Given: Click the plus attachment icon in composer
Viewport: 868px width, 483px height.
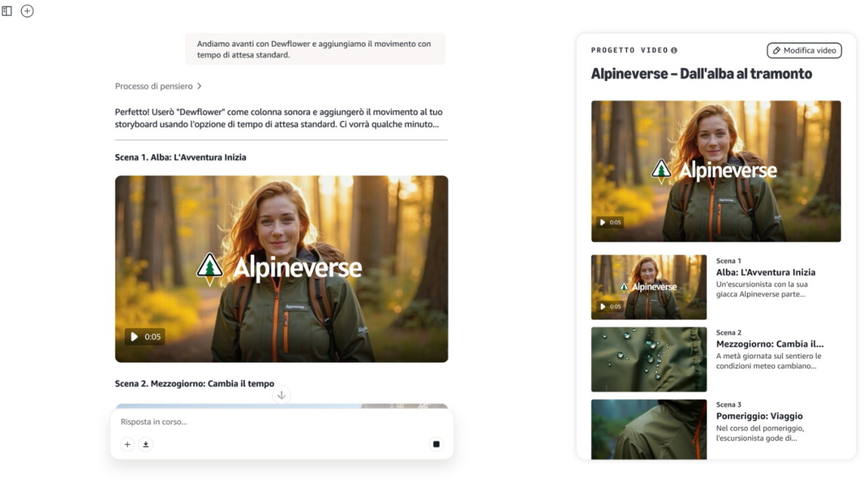Looking at the screenshot, I should point(128,444).
